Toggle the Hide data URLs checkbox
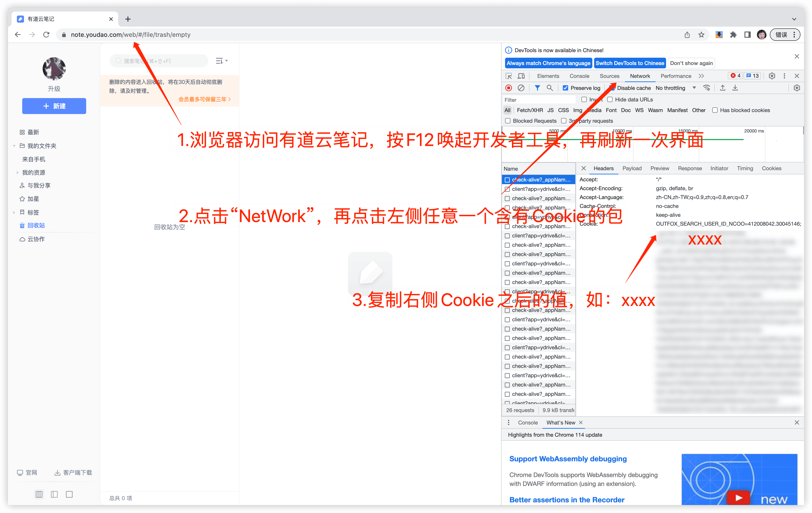The image size is (812, 513). click(610, 100)
